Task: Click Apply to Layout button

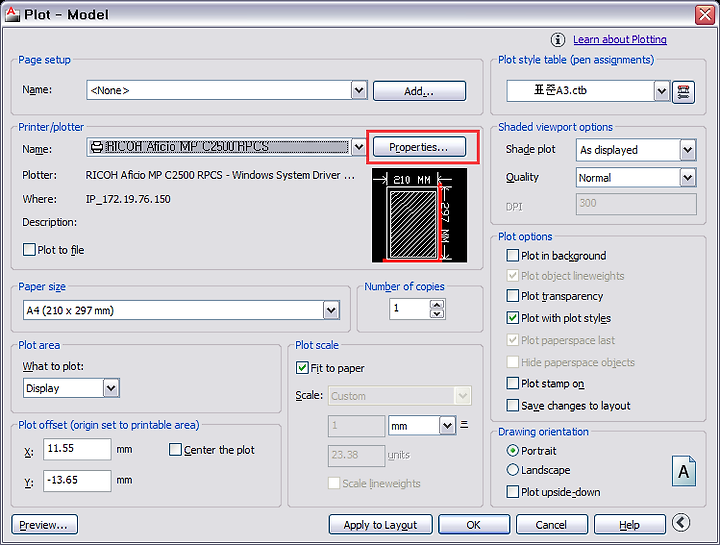Action: [381, 524]
